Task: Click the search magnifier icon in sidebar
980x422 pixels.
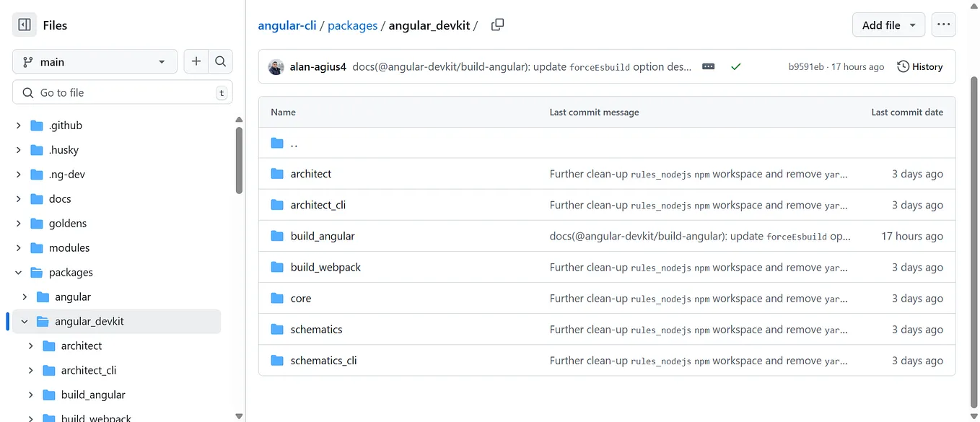Action: (x=221, y=62)
